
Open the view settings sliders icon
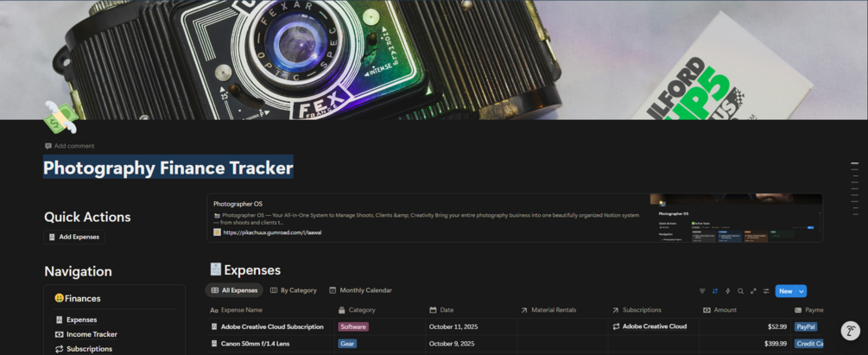pos(766,291)
